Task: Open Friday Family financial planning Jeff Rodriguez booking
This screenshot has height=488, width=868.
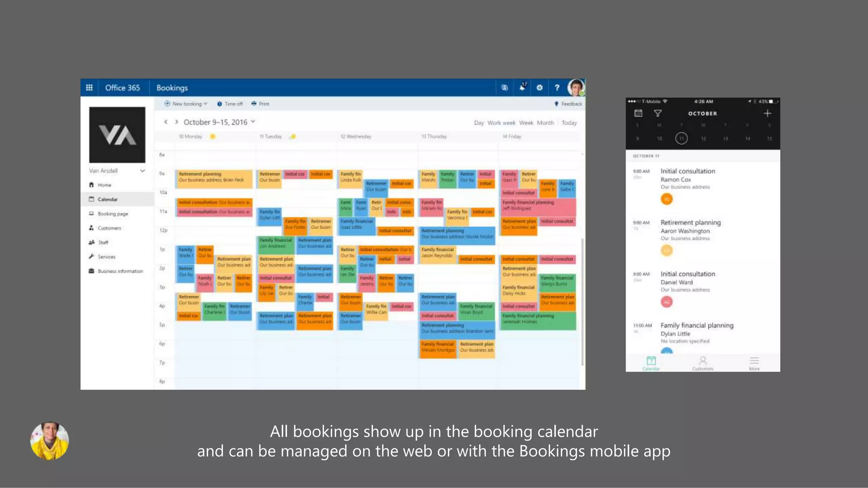Action: click(x=538, y=207)
